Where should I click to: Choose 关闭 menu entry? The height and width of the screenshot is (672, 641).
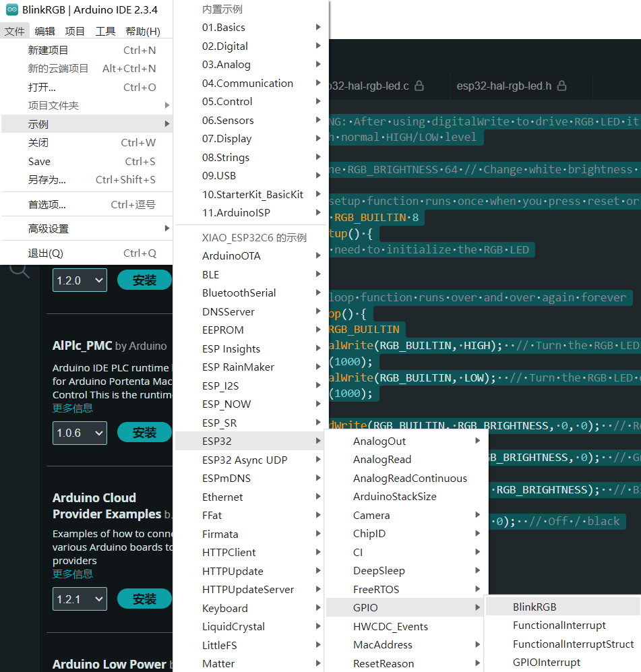87,143
